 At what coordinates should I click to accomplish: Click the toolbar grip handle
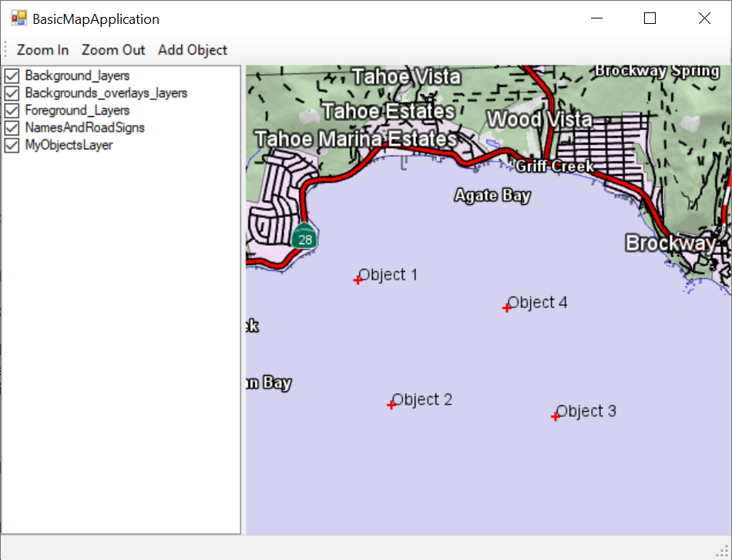6,50
